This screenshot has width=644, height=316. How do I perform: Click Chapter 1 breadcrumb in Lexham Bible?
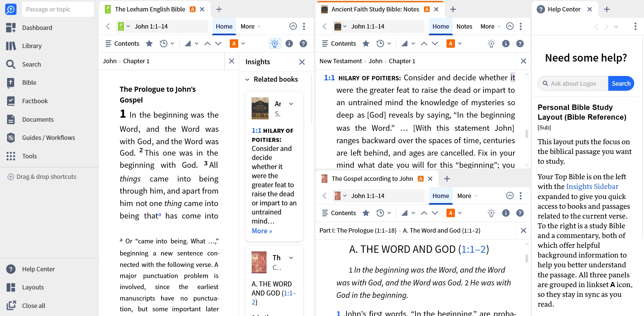[136, 61]
